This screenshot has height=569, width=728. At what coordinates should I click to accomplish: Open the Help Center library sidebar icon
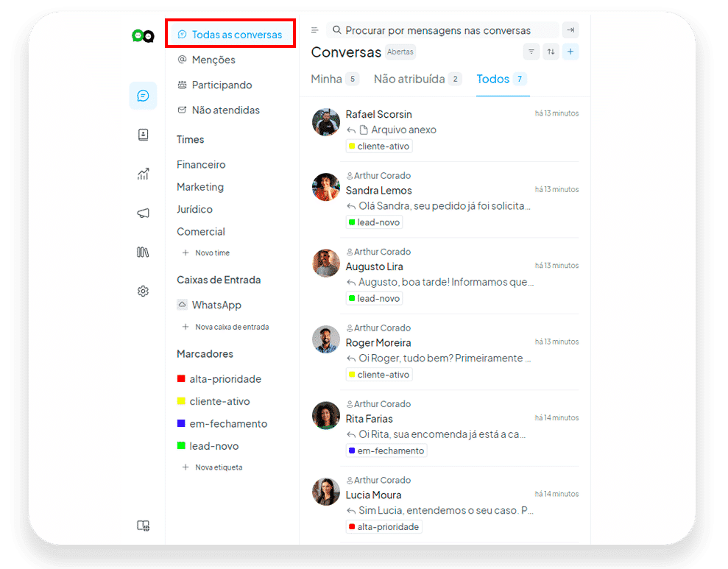[143, 252]
